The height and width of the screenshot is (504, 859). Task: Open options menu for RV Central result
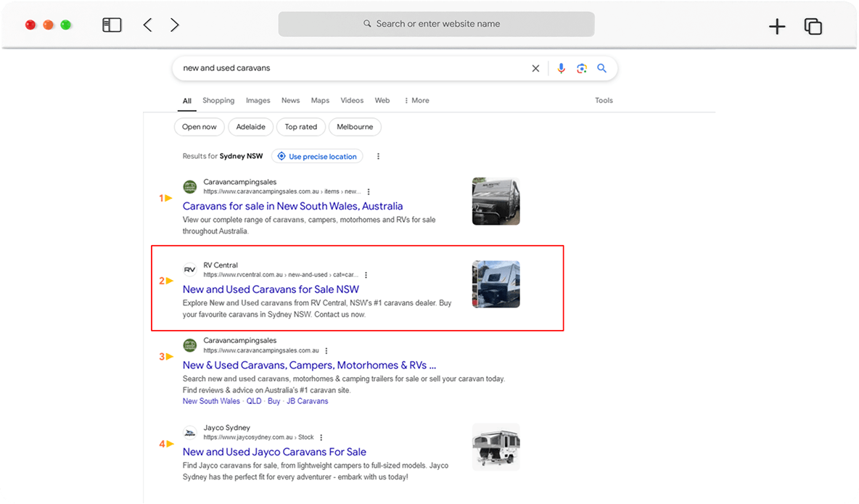(x=366, y=275)
